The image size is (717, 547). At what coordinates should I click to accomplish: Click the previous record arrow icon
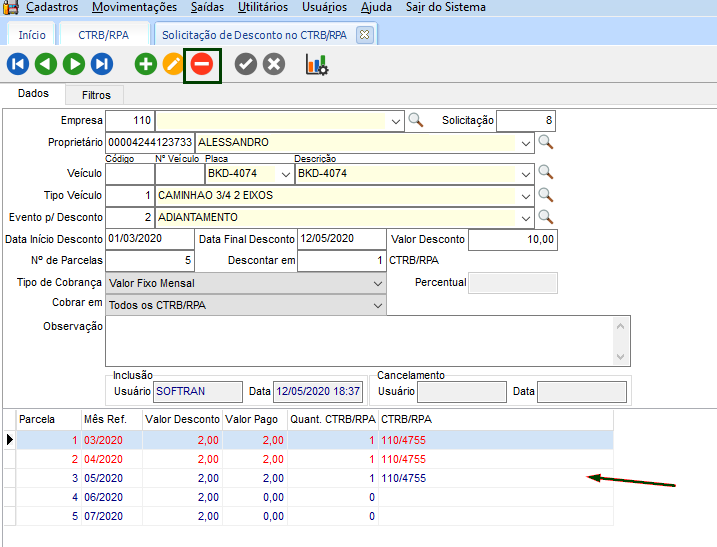tap(46, 65)
